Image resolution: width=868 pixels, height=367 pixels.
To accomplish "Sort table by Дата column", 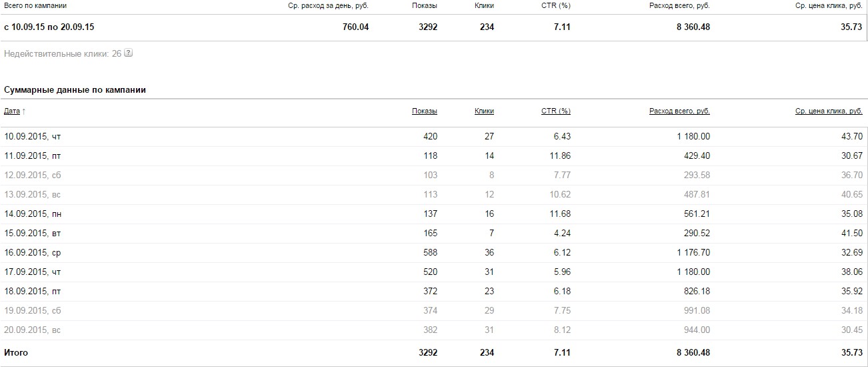I will pos(13,111).
